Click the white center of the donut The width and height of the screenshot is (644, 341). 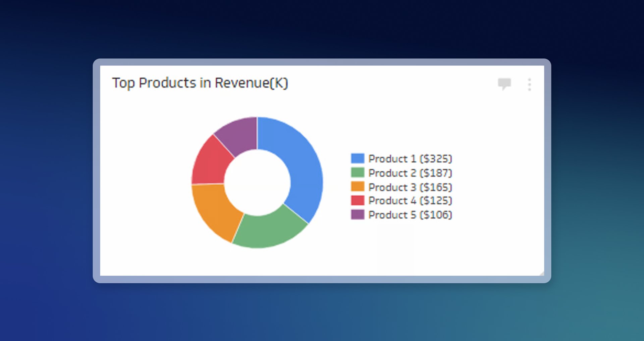point(257,183)
